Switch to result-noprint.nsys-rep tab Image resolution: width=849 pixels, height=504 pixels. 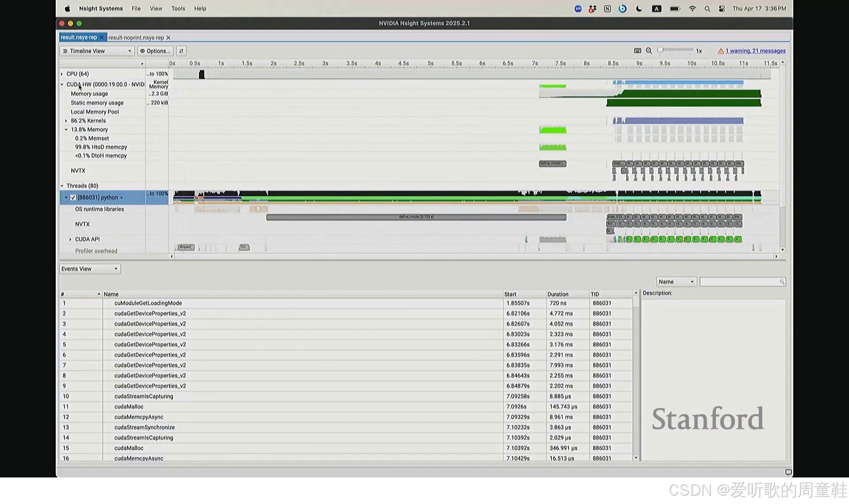point(136,38)
